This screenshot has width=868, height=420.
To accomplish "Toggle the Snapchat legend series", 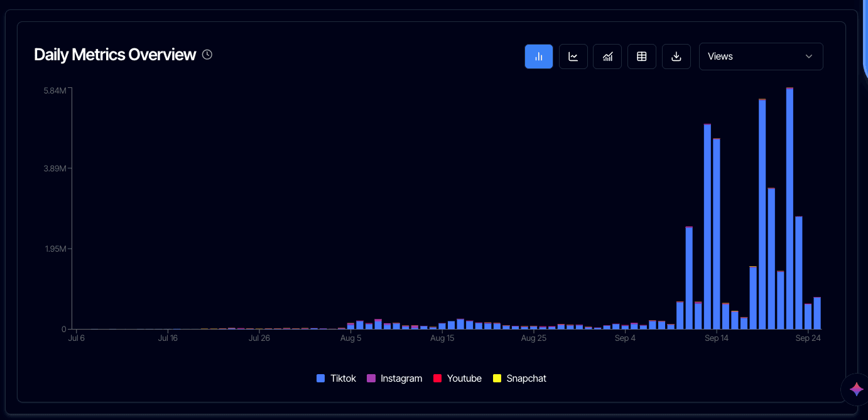I will [519, 379].
